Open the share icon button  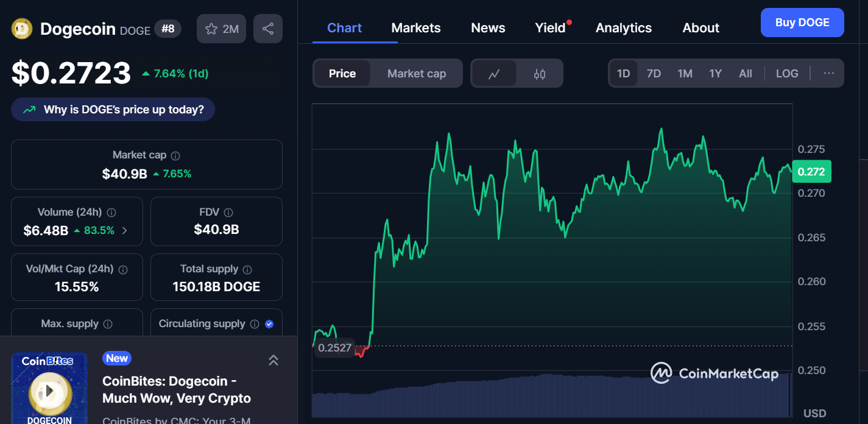coord(268,29)
